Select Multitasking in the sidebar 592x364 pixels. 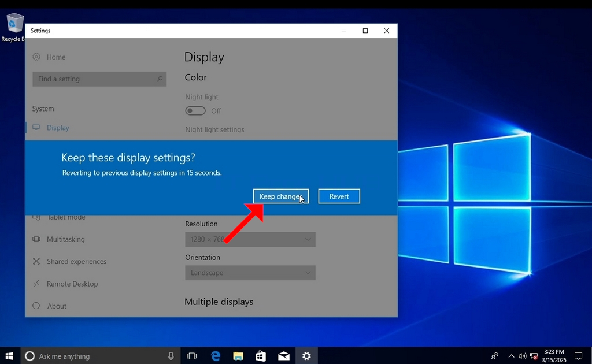click(66, 239)
